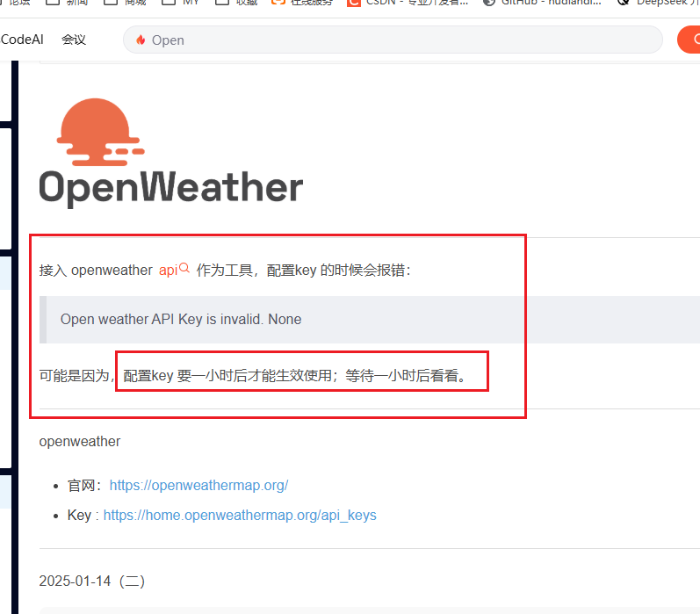Viewport: 700px width, 614px height.
Task: Click the OpenWeather logo image
Action: (171, 153)
